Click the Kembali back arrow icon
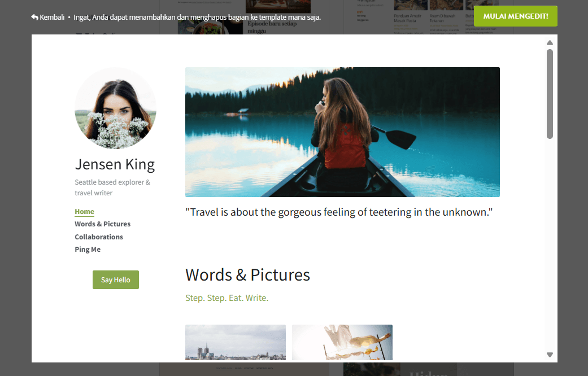 tap(34, 18)
